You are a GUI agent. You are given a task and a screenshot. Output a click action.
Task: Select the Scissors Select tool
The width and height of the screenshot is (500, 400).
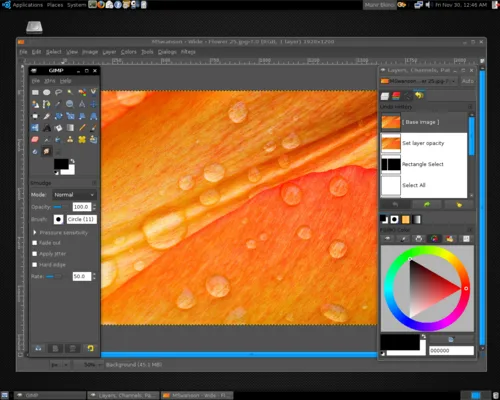(93, 92)
